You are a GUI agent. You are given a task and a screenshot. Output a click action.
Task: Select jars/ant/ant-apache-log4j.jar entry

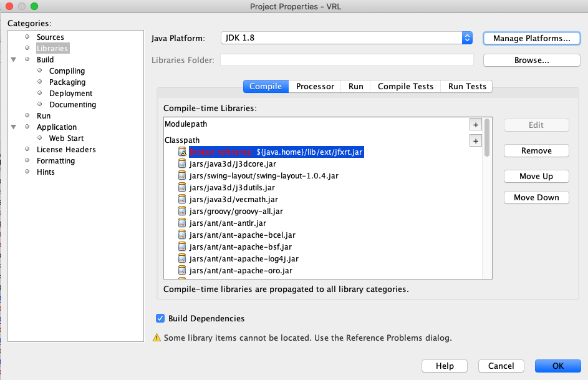[244, 259]
